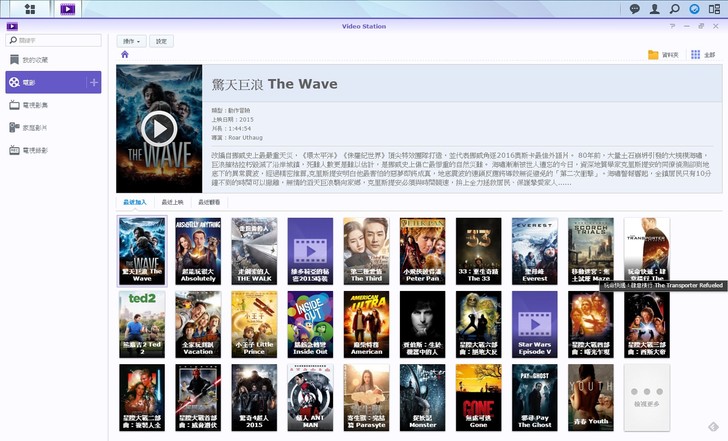The height and width of the screenshot is (441, 728).
Task: Click The Wave title heading
Action: pyautogui.click(x=275, y=84)
